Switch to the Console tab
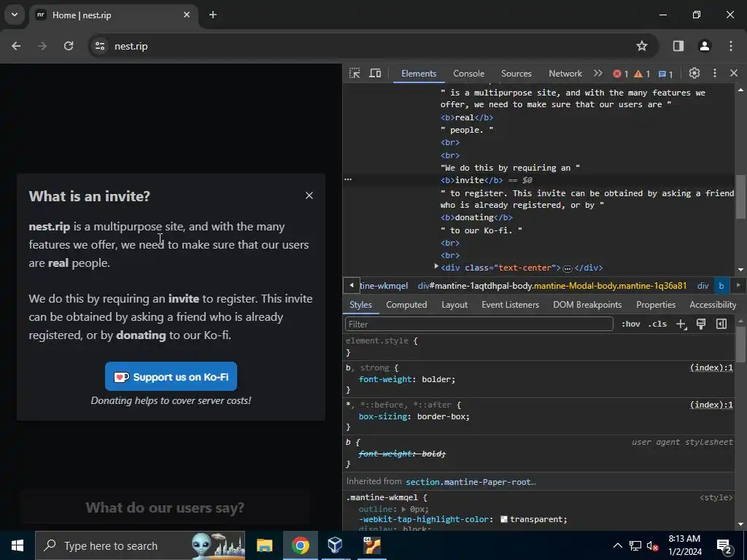The height and width of the screenshot is (560, 747). coord(469,74)
